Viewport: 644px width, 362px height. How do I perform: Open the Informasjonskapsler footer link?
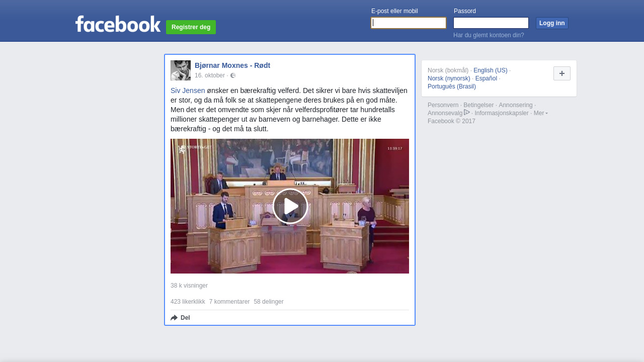502,113
